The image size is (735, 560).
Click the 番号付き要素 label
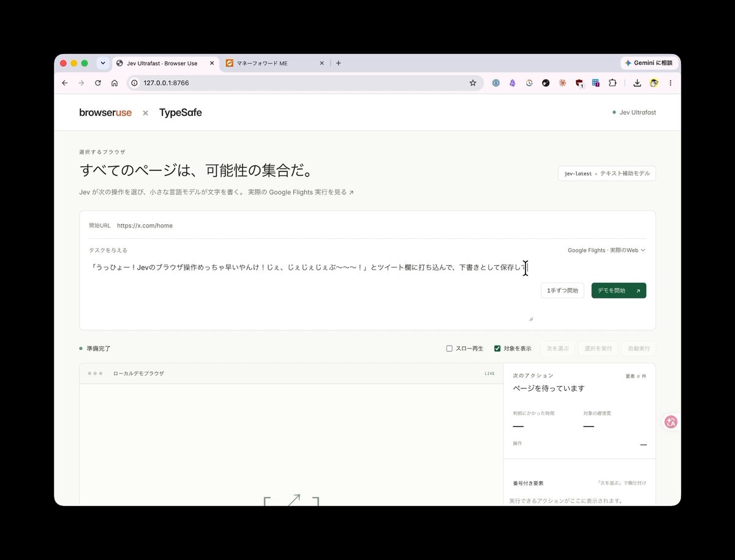(528, 483)
